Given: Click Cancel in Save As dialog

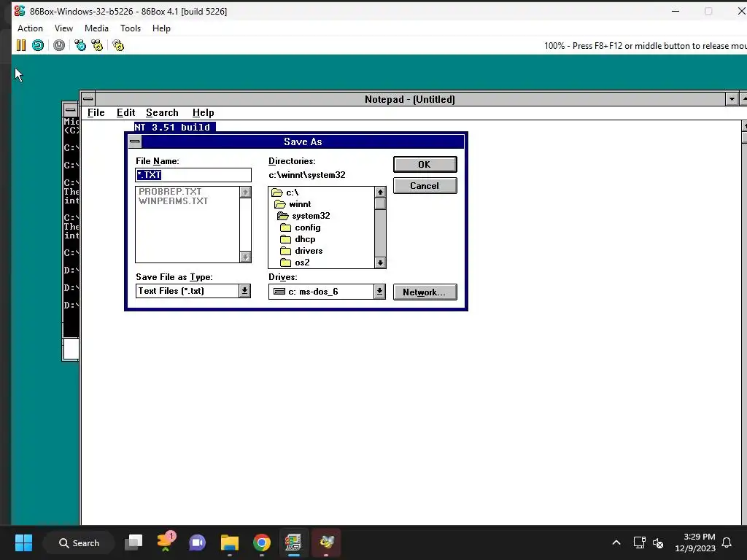Looking at the screenshot, I should click(x=425, y=186).
